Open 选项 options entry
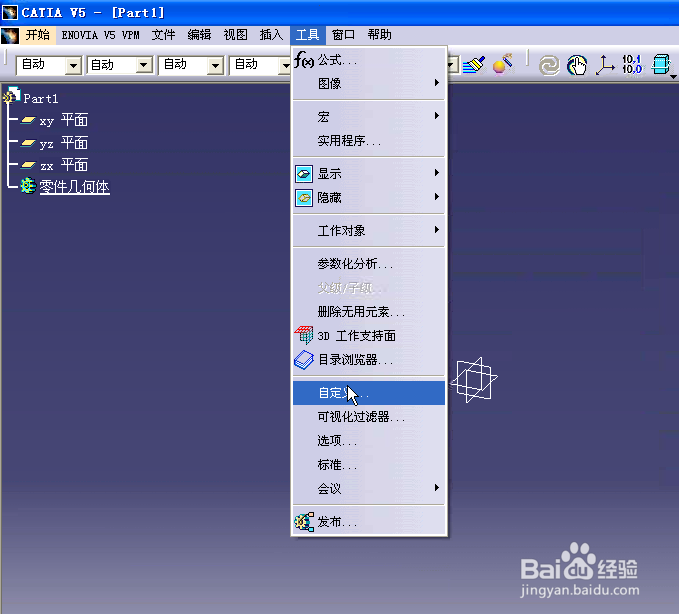This screenshot has width=679, height=614. [369, 441]
